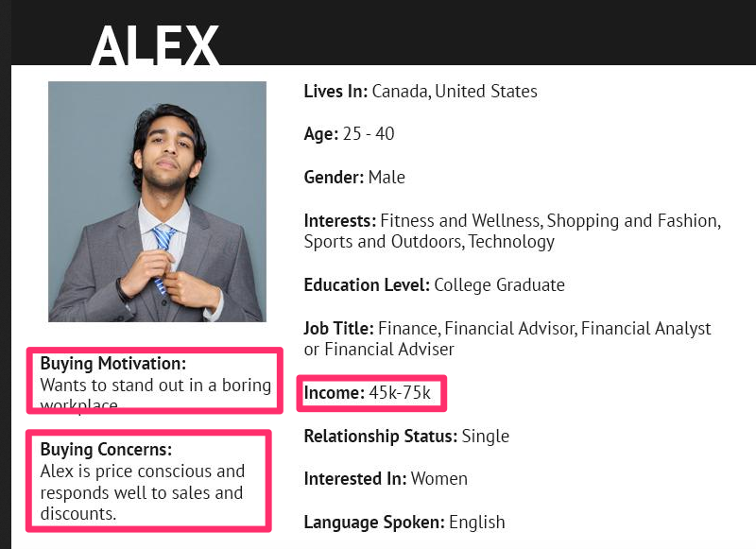Click the 'Interests' field label

tap(339, 221)
